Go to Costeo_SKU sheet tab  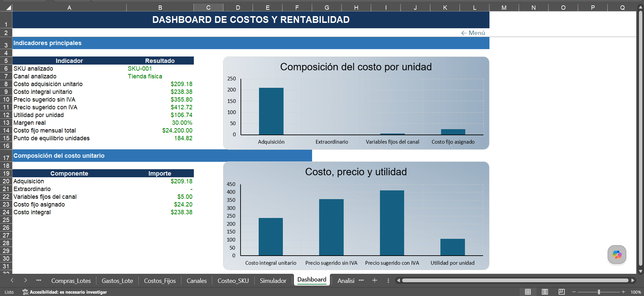[x=233, y=281]
